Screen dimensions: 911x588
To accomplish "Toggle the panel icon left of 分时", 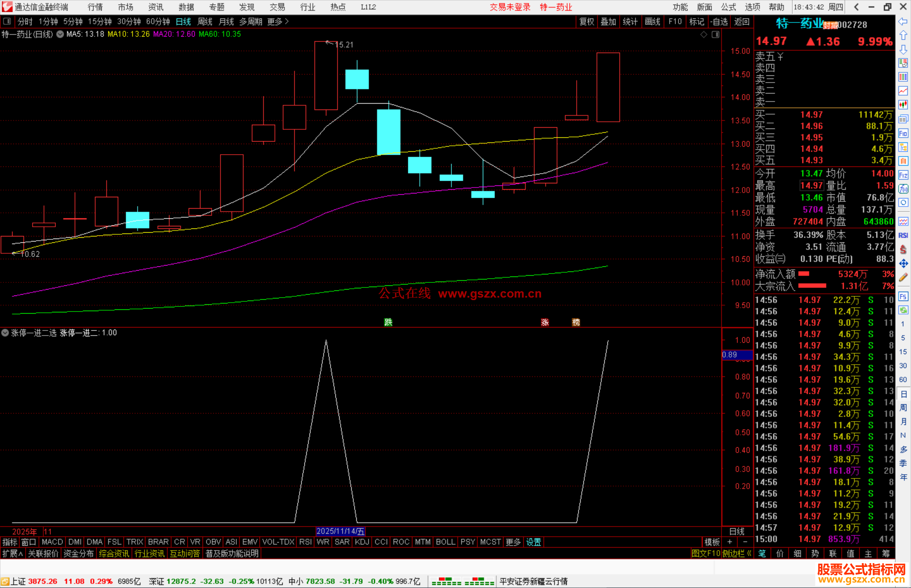I will pyautogui.click(x=7, y=21).
